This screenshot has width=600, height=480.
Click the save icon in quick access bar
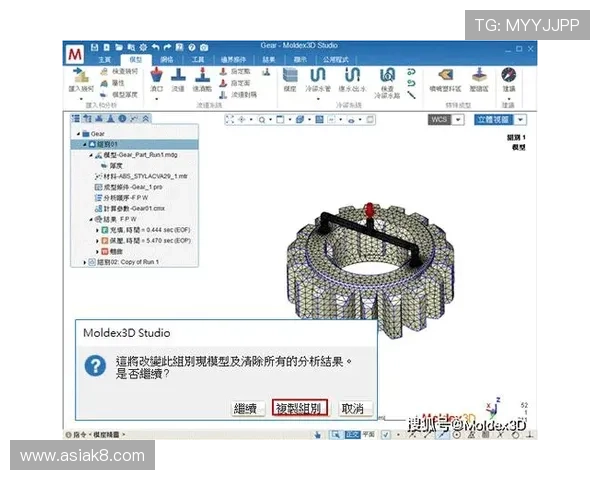coord(95,47)
